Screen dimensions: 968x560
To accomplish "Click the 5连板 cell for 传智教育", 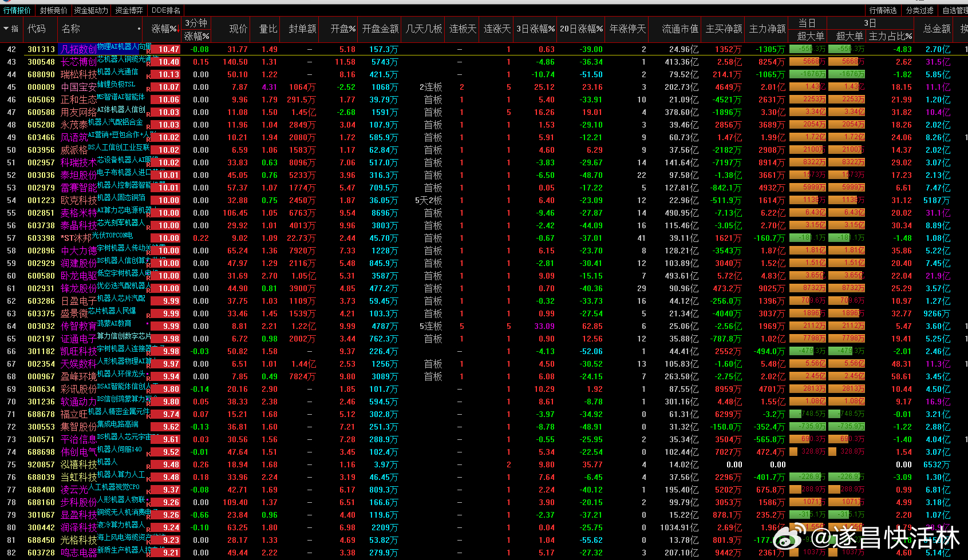I will click(430, 326).
